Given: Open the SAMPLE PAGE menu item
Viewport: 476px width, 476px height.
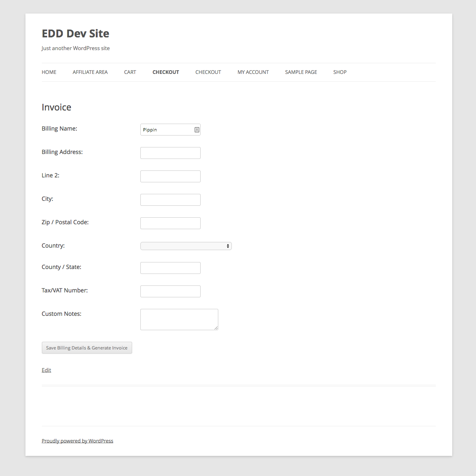Looking at the screenshot, I should pyautogui.click(x=301, y=72).
